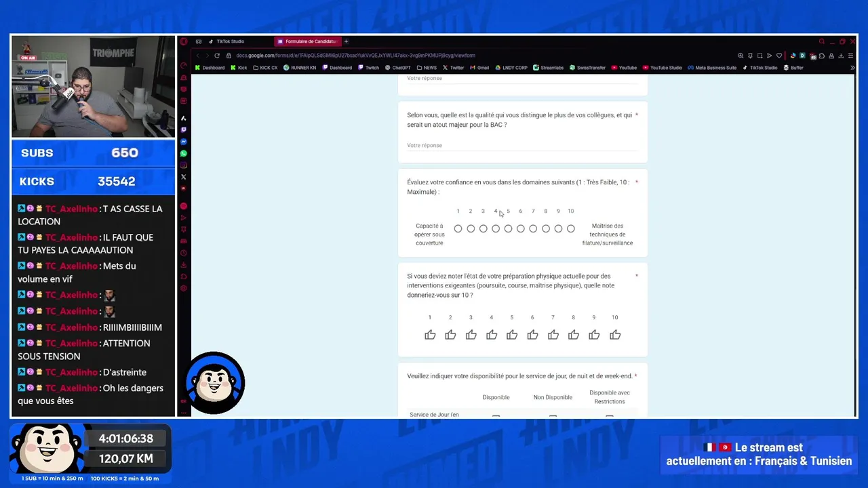
Task: Open WhatsApp in the browser sidebar
Action: (x=183, y=153)
